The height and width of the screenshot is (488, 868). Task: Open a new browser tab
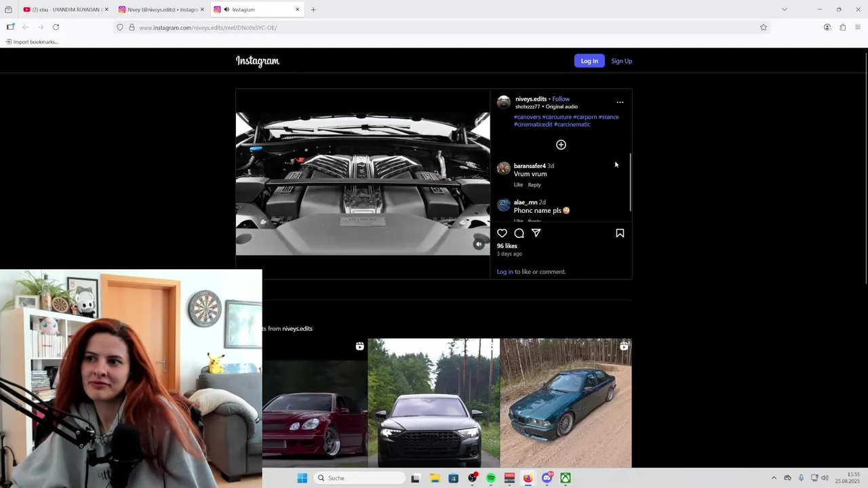313,9
